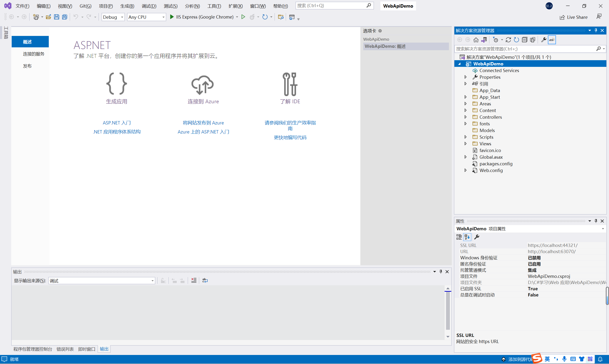Expand the Controllers folder node
This screenshot has width=609, height=364.
465,117
